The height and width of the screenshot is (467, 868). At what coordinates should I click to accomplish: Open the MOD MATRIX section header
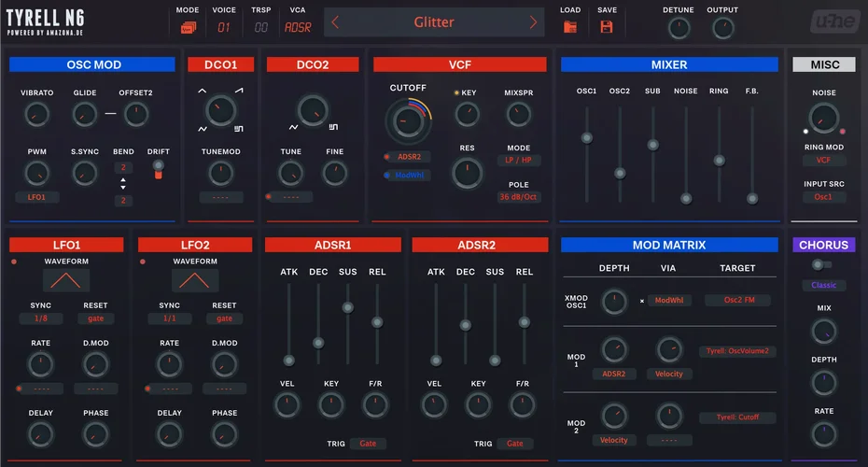668,245
